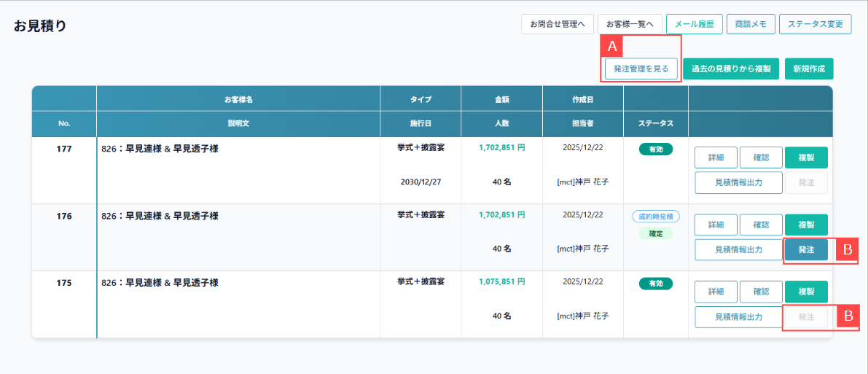The height and width of the screenshot is (374, 868).
Task: Go to お客様一覧へ
Action: (630, 24)
